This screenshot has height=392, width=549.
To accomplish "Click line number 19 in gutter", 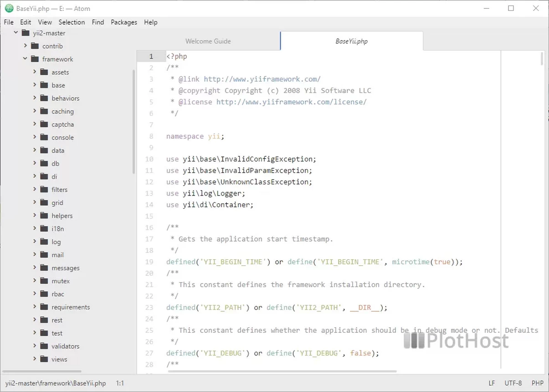I will 149,262.
